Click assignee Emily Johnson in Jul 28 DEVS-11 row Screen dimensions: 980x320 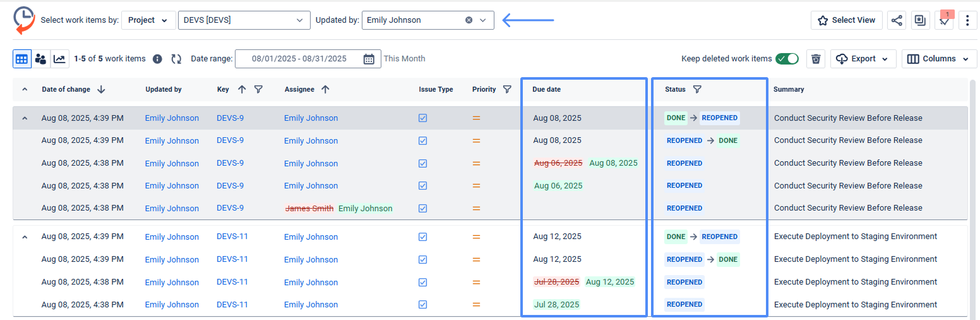click(311, 305)
